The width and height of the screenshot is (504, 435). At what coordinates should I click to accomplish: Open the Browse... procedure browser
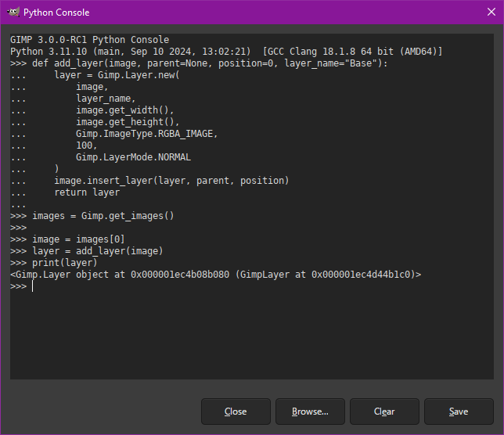click(x=310, y=412)
